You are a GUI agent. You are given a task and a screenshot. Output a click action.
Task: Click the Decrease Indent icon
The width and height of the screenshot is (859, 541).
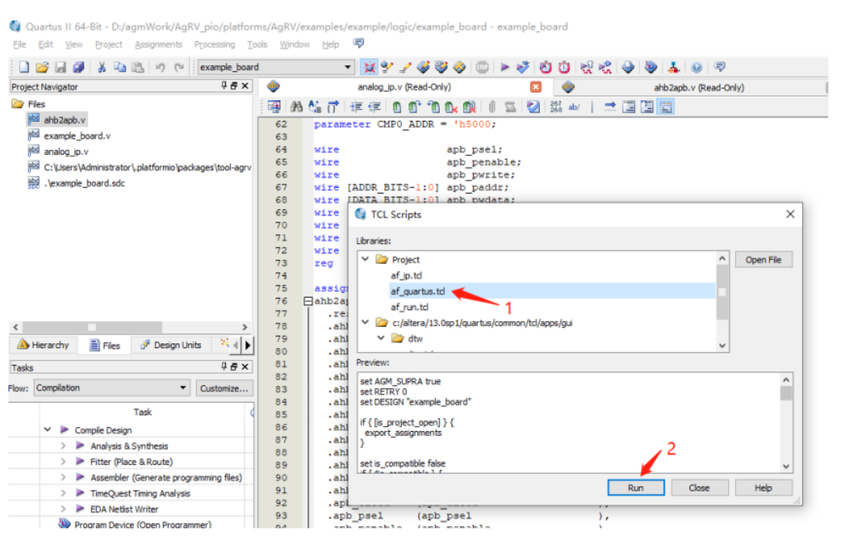pos(375,107)
